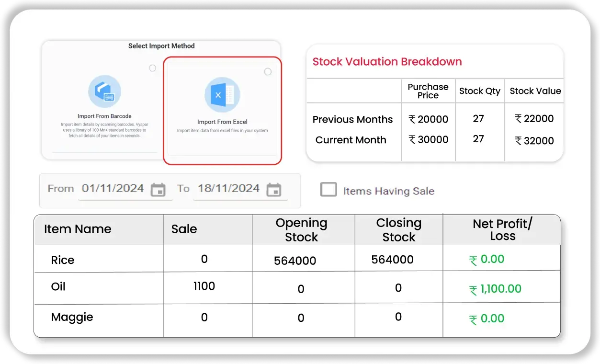The image size is (600, 364).
Task: Enable the Items Having Sale checkbox
Action: 328,190
